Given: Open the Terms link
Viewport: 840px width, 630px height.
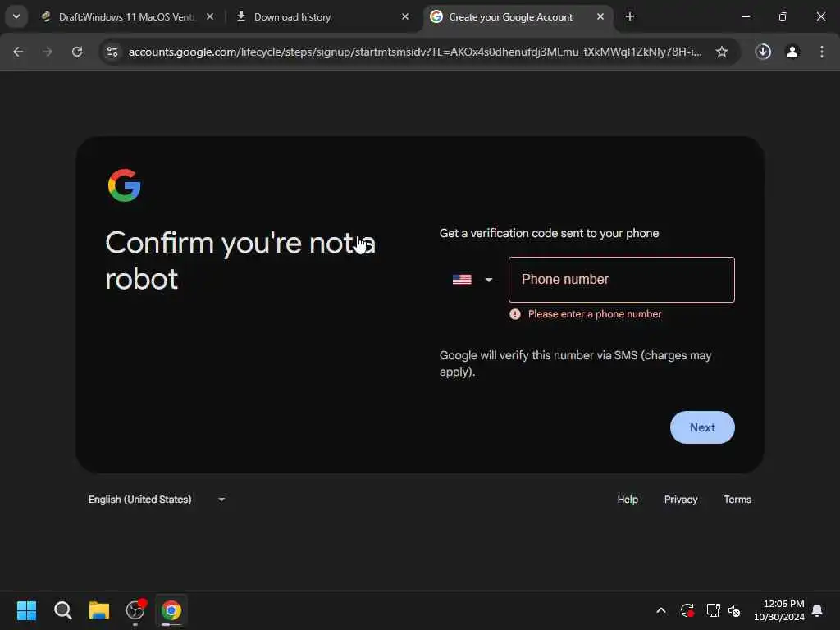Looking at the screenshot, I should [737, 500].
